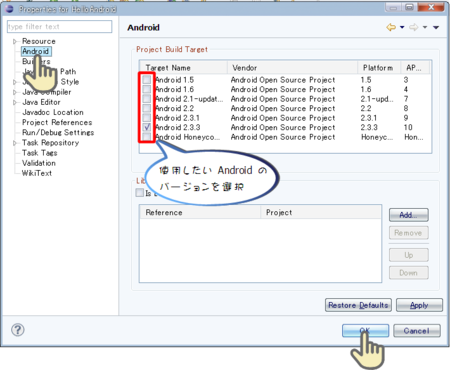The height and width of the screenshot is (370, 450).
Task: Open the forward history dropdown arrow
Action: point(425,27)
